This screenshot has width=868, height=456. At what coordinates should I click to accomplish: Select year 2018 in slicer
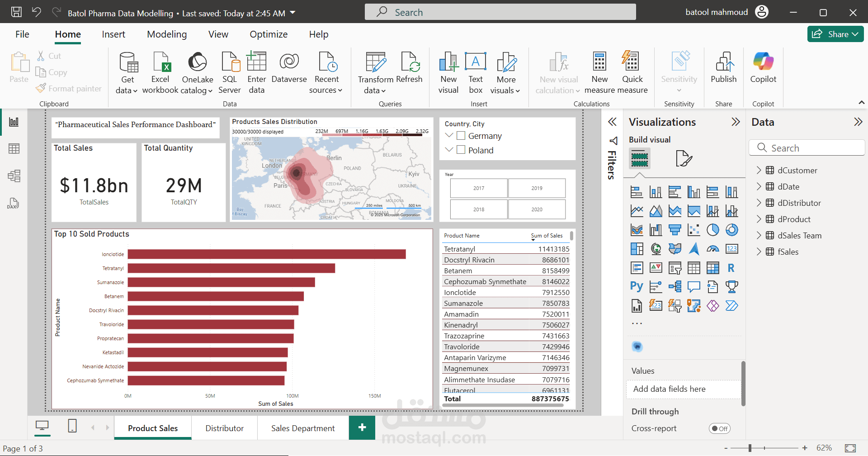pos(479,209)
